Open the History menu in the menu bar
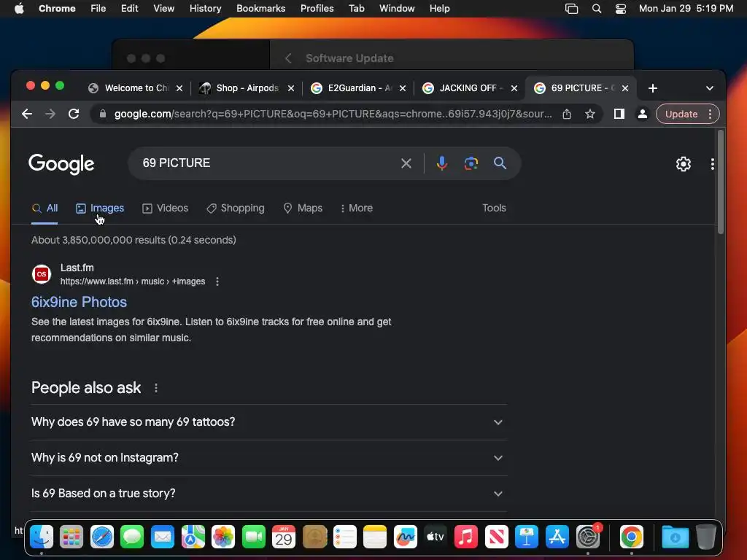747x560 pixels. pos(205,9)
